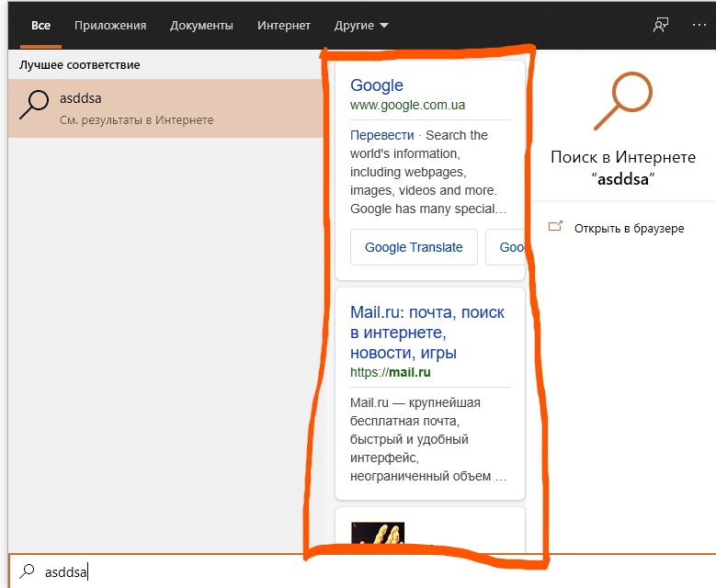This screenshot has height=588, width=716.
Task: Click the magnifier icon in the search box
Action: pos(28,571)
